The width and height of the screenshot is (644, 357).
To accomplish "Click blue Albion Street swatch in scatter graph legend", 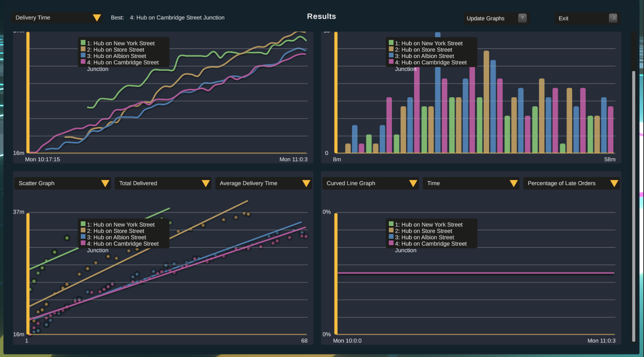I will coord(83,237).
